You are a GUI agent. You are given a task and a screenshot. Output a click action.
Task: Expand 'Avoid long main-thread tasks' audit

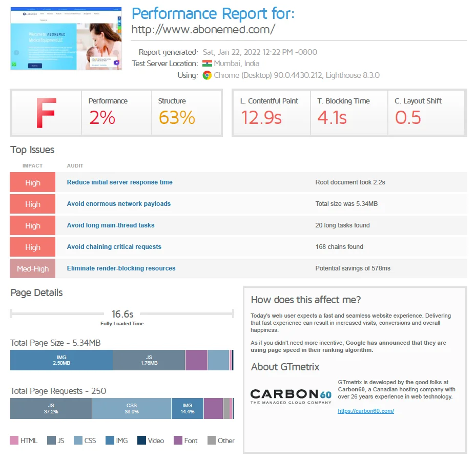point(110,225)
